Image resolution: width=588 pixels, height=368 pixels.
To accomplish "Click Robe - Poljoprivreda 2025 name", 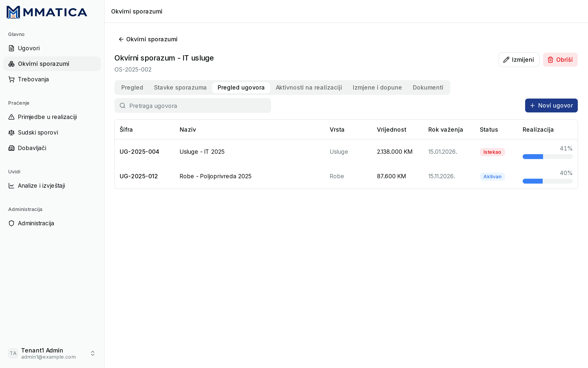I will point(216,176).
